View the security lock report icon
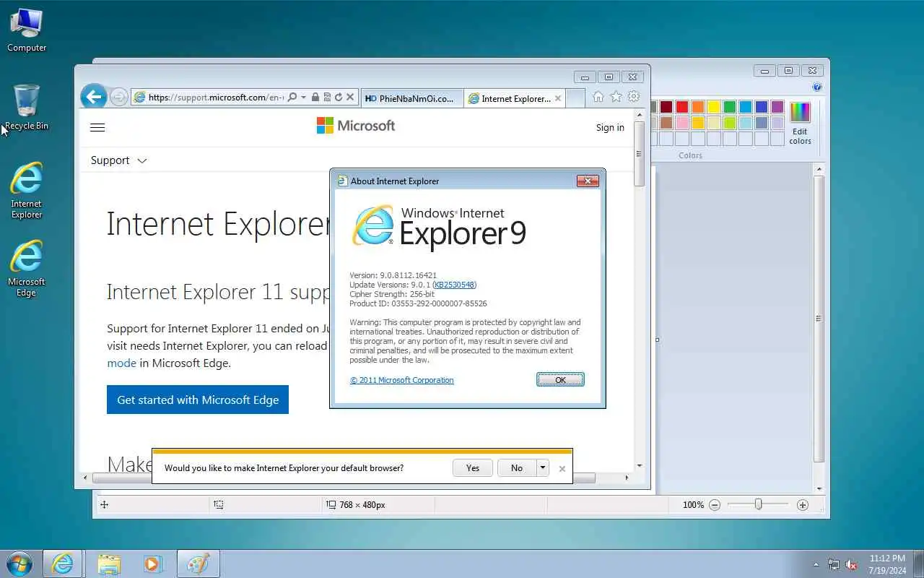 315,97
